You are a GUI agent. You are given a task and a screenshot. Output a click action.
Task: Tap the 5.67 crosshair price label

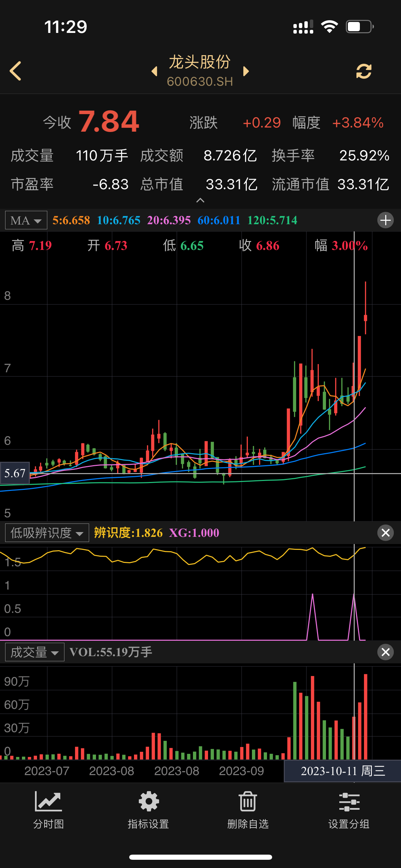click(15, 473)
